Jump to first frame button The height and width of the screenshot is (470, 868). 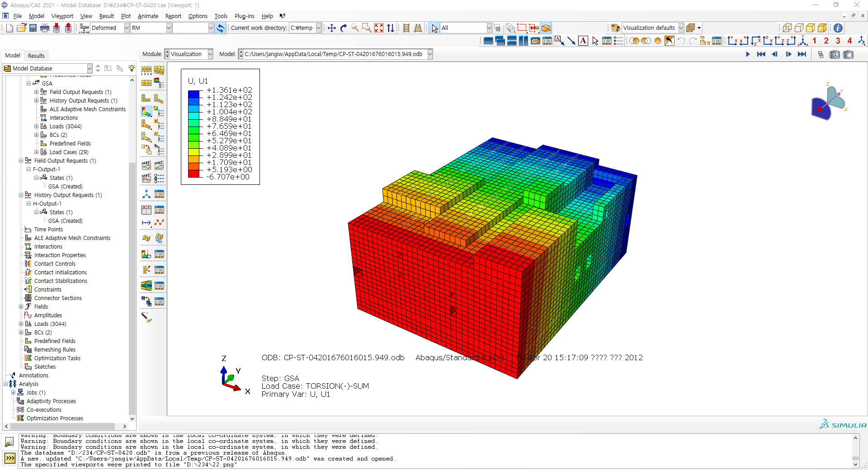(761, 55)
